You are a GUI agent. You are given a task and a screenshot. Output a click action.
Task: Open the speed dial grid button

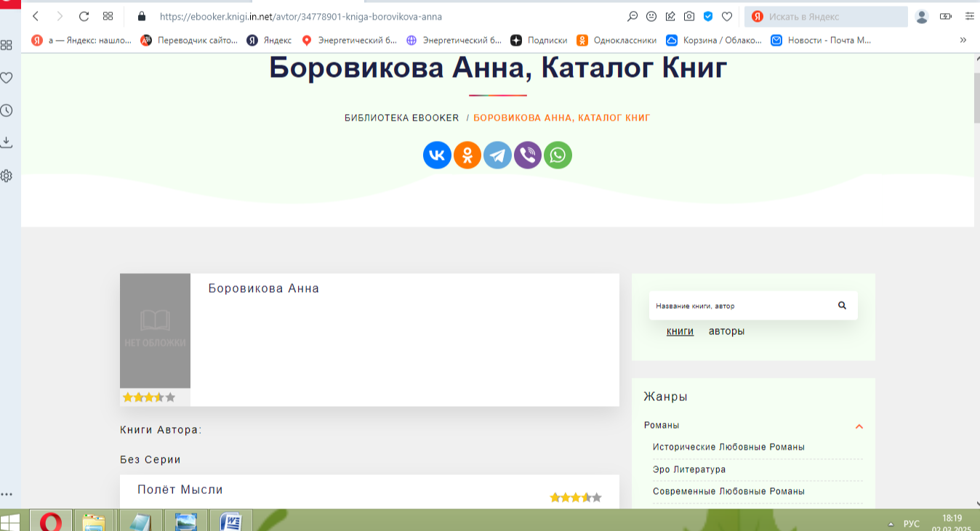click(x=108, y=16)
